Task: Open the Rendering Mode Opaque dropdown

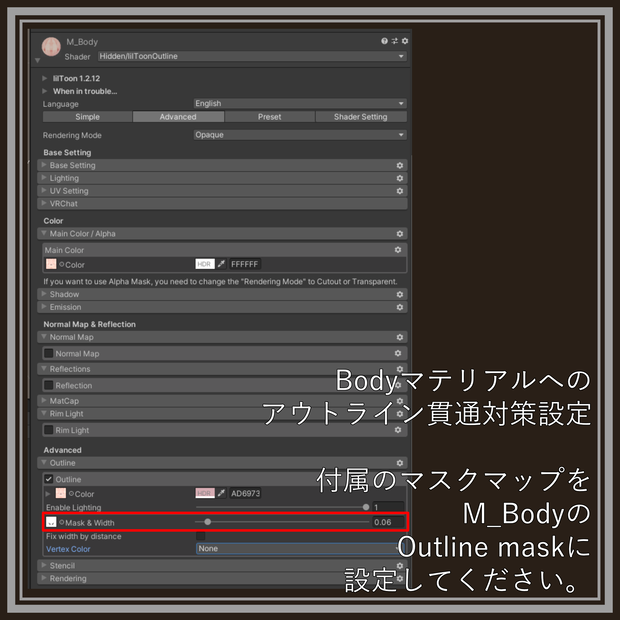Action: pos(300,135)
